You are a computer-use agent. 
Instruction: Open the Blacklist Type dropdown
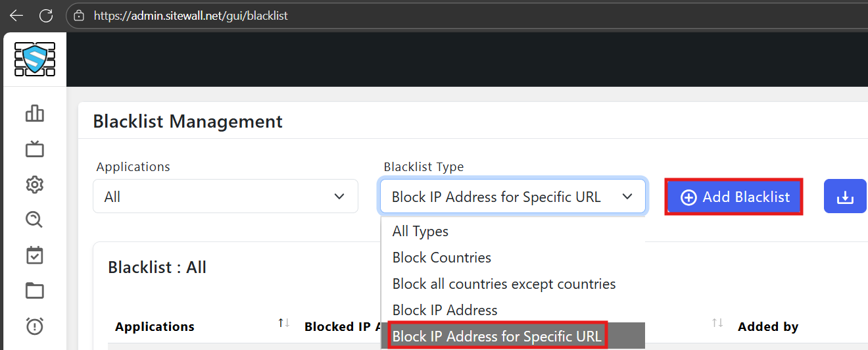click(x=512, y=197)
